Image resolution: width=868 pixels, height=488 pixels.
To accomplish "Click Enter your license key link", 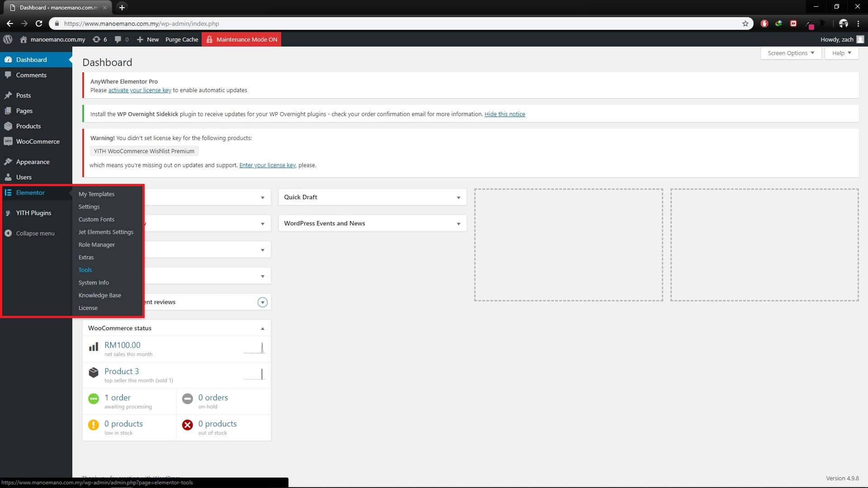I will 267,165.
